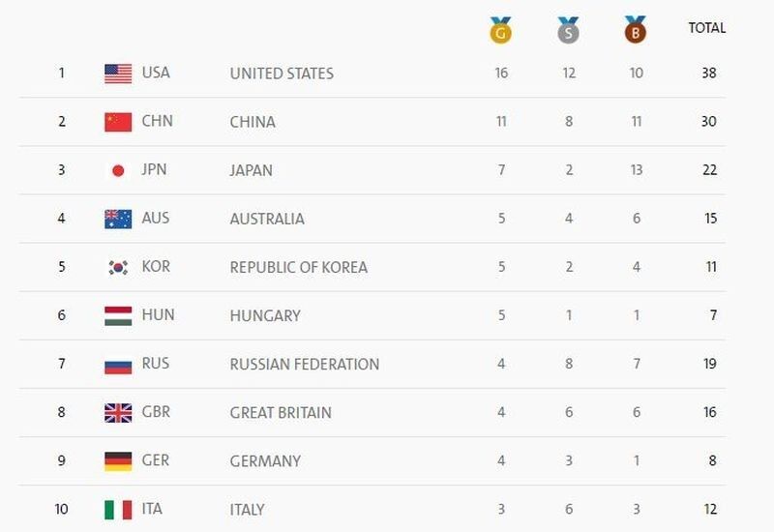Click the bronze medal column icon
Image resolution: width=774 pixels, height=532 pixels.
(635, 31)
